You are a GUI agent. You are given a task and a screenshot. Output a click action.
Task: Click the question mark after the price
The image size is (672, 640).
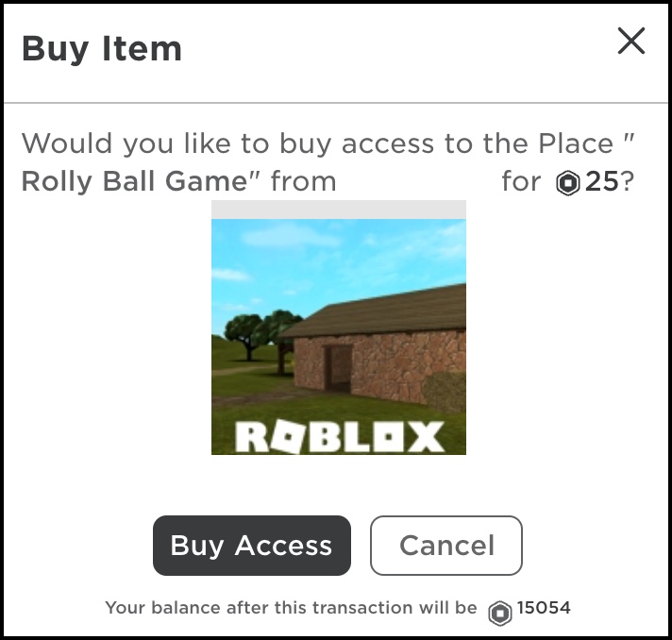click(627, 181)
